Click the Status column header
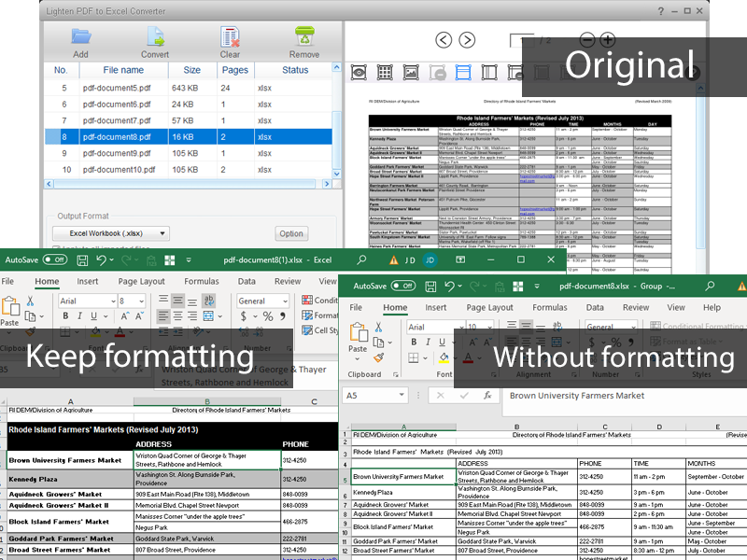Viewport: 747px width, 560px height. coord(295,70)
